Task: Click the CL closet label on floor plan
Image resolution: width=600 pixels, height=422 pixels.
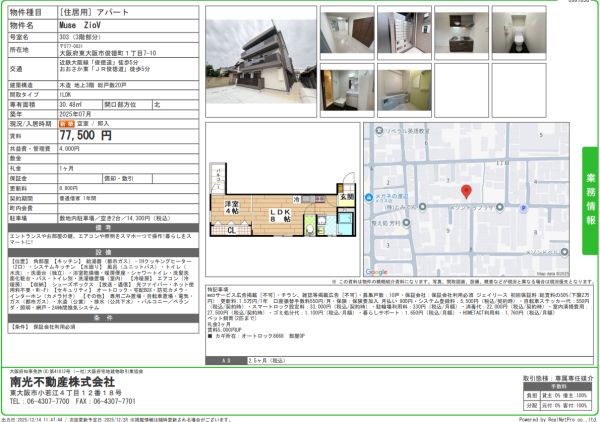Action: [x=232, y=231]
